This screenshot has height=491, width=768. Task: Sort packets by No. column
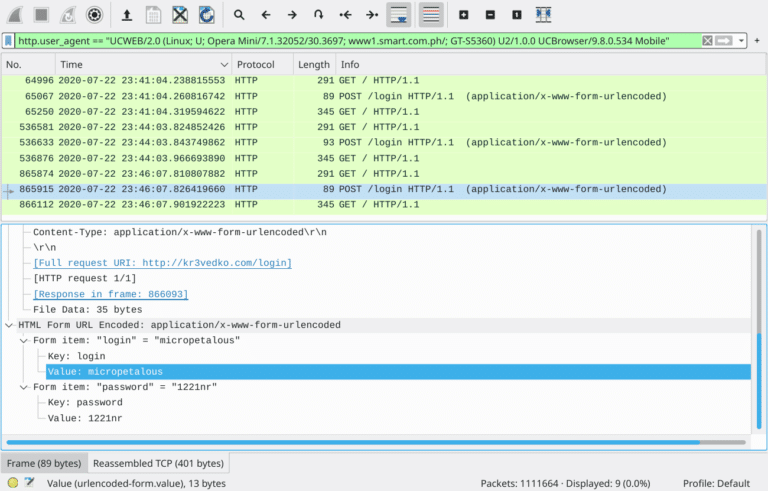click(x=28, y=64)
